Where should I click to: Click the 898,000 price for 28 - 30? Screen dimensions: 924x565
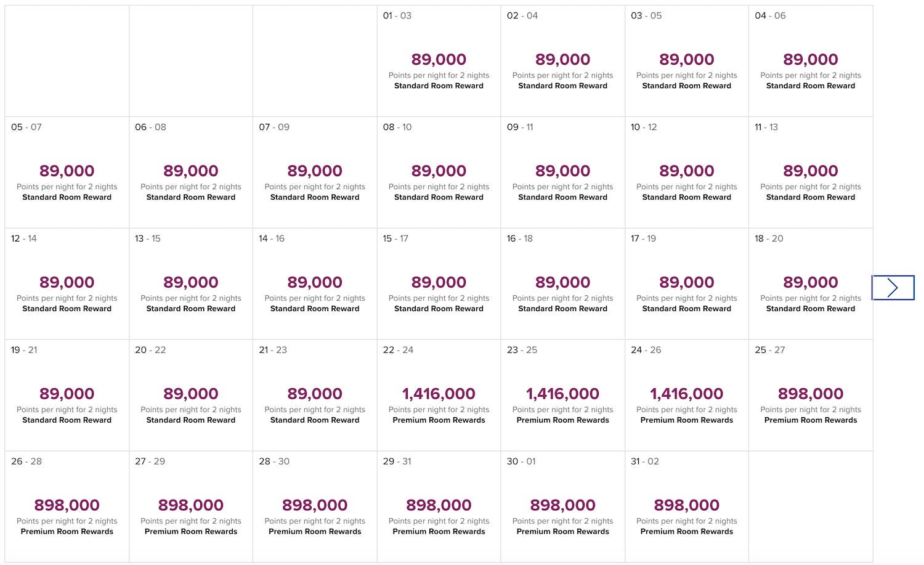[315, 505]
